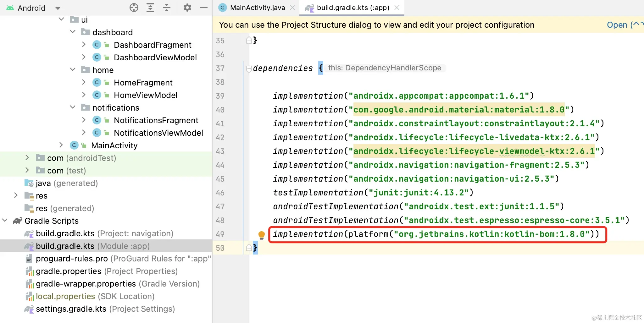644x323 pixels.
Task: Expand NotificationsViewModel class node
Action: [84, 132]
